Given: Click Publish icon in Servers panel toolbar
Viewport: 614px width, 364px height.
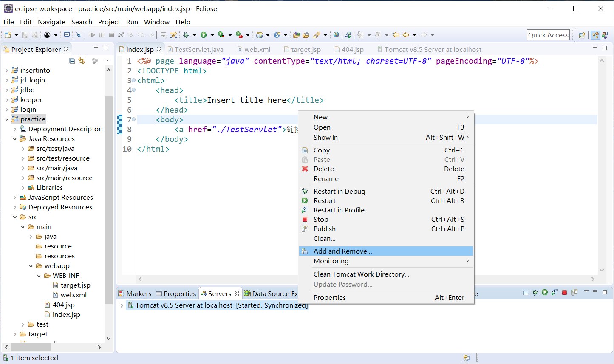Looking at the screenshot, I should click(574, 292).
